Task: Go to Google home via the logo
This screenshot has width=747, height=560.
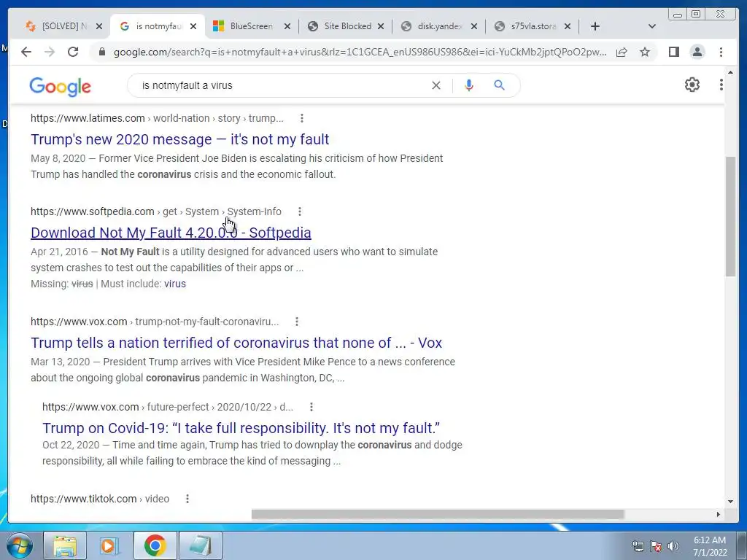Action: (60, 87)
